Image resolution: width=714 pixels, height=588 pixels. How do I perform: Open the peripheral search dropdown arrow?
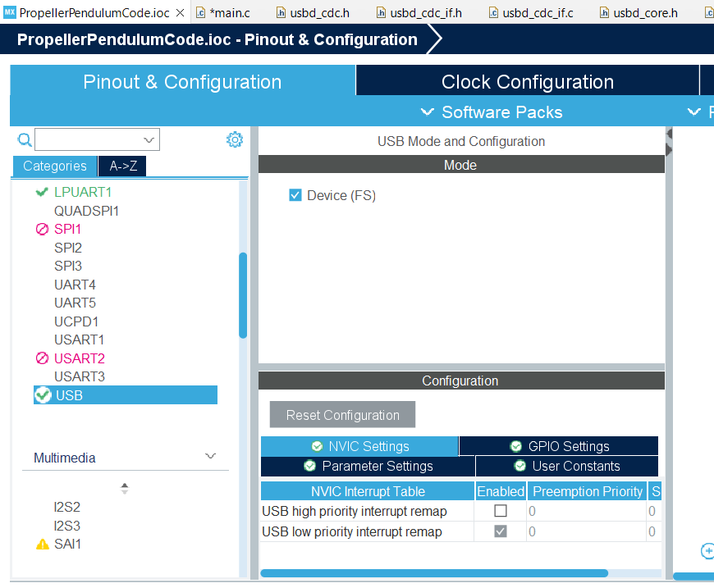[149, 139]
